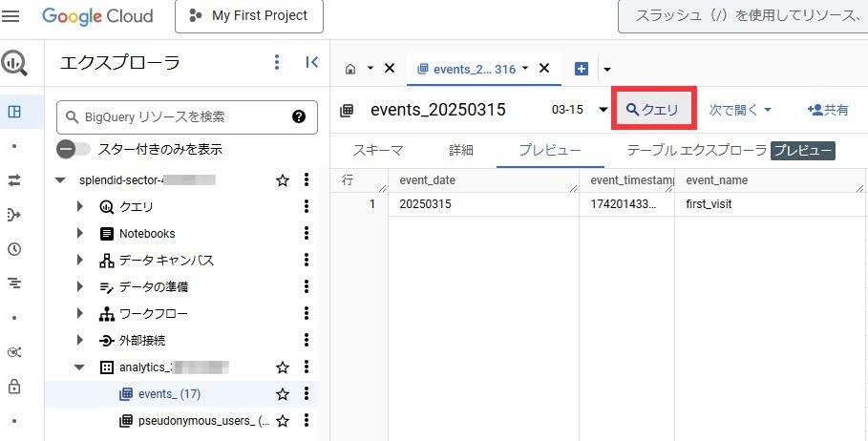
Task: Open the data transfers sidebar icon
Action: point(14,179)
